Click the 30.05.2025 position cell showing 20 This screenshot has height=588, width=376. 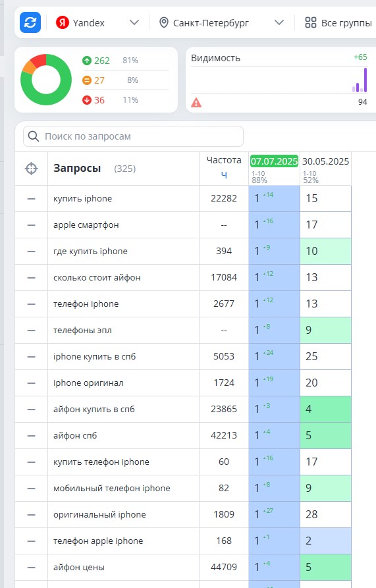(325, 383)
